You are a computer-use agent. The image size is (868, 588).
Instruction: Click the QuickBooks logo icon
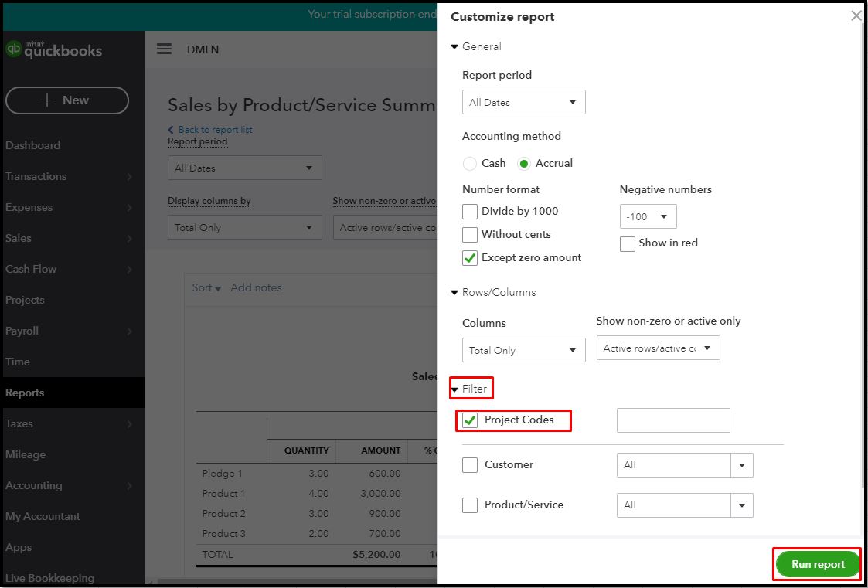[13, 49]
